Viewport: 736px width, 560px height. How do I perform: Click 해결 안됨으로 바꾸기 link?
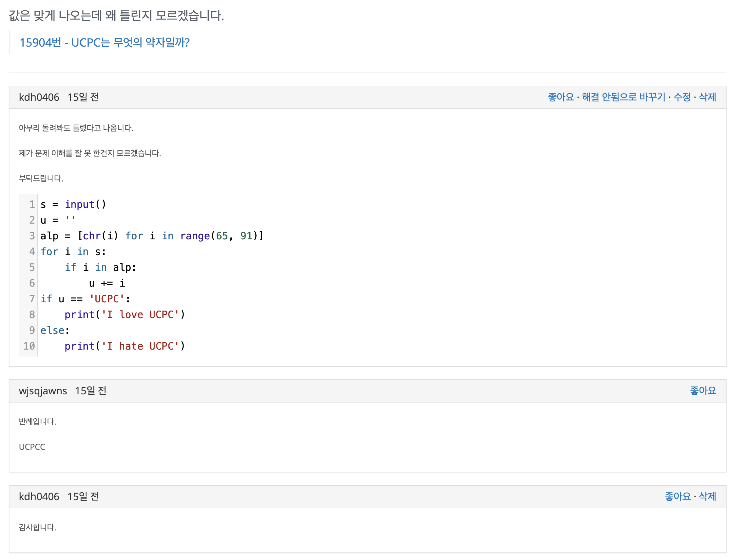[x=623, y=97]
